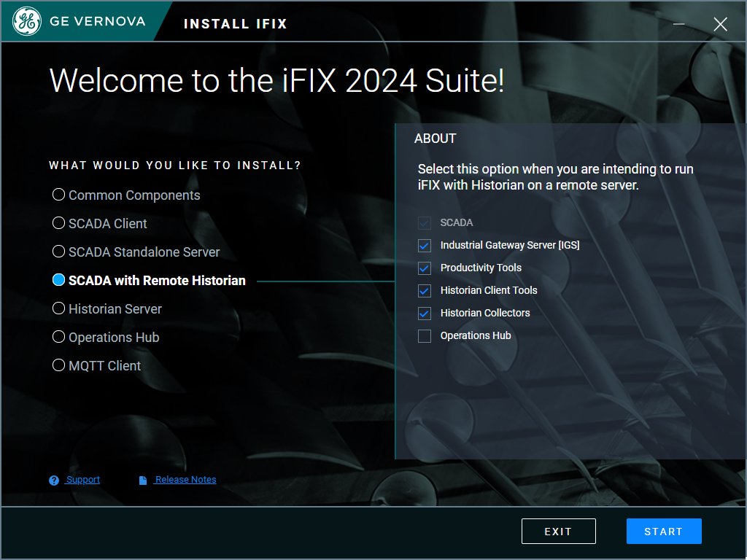Open the Support link

[x=83, y=480]
